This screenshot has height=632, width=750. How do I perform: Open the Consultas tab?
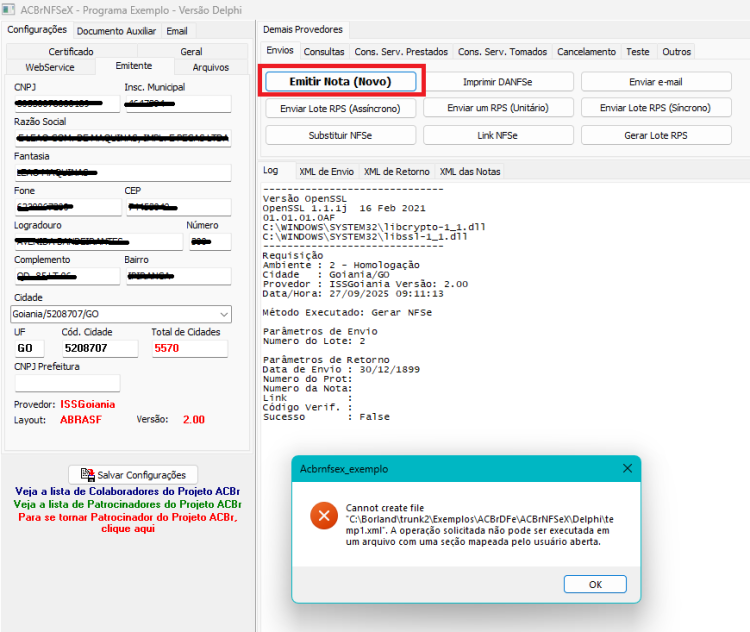(x=324, y=52)
